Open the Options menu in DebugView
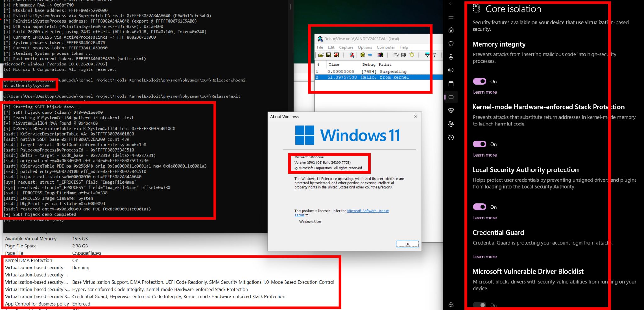 (365, 47)
